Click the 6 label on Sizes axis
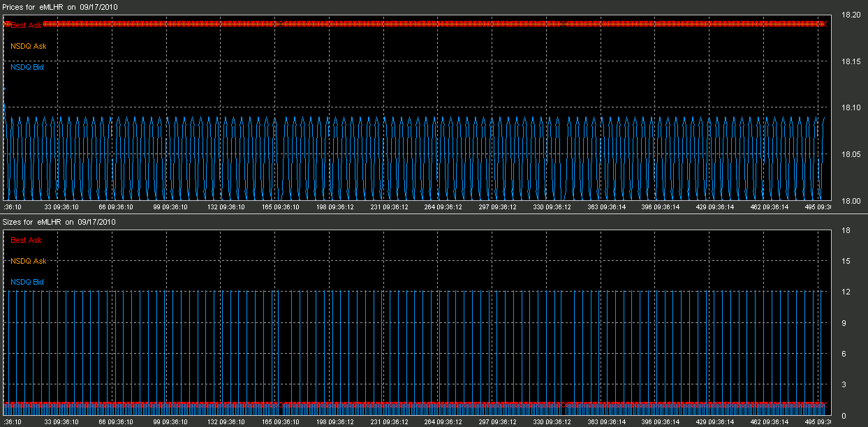Screen dimensions: 868x427 pos(845,353)
